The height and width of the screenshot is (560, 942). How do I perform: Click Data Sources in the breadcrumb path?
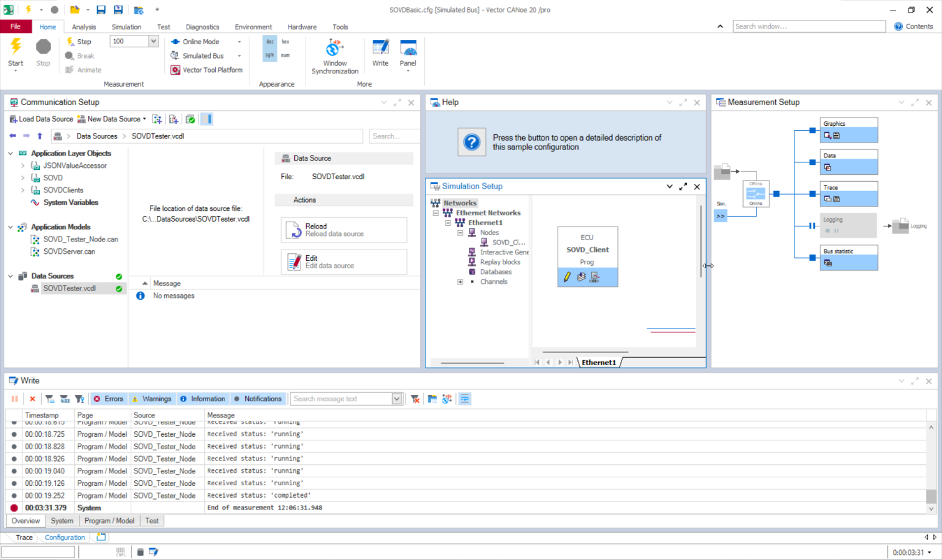pos(96,136)
